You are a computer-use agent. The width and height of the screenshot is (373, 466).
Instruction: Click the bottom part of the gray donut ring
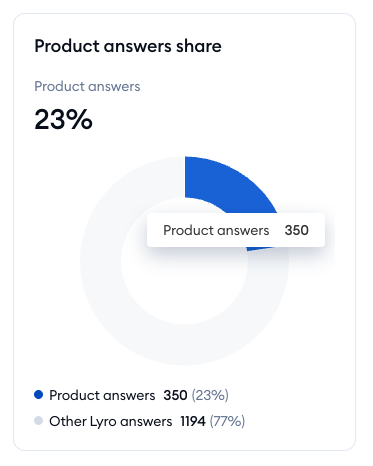(x=185, y=345)
